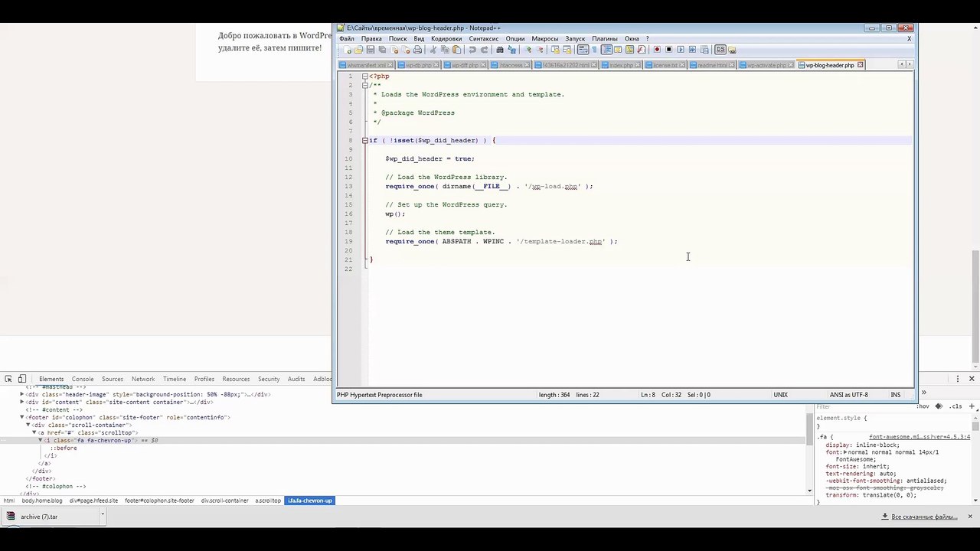The height and width of the screenshot is (551, 980).
Task: Click Print icon in Notepad++ toolbar
Action: pos(418,50)
